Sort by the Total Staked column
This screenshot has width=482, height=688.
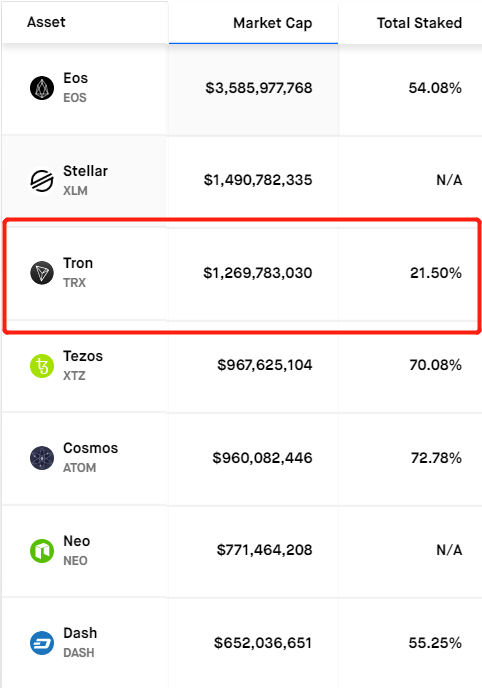[x=419, y=23]
